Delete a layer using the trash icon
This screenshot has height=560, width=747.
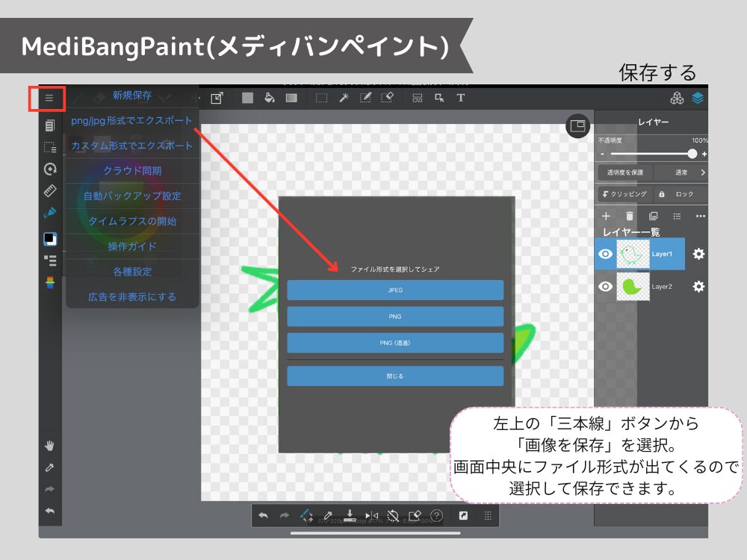(630, 217)
